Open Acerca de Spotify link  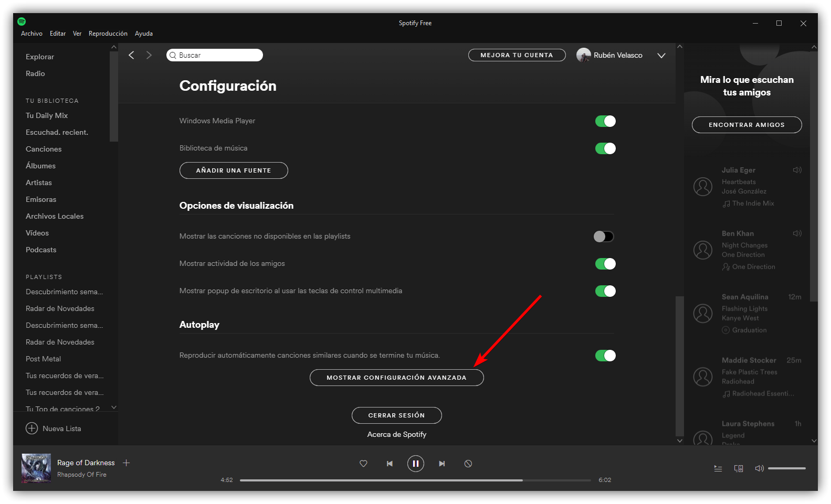[x=397, y=434]
